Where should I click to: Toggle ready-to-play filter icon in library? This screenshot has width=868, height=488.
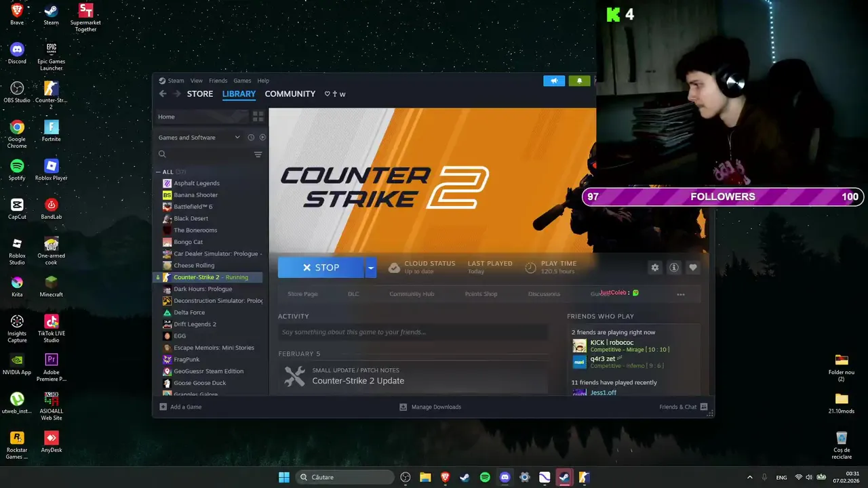pos(262,138)
